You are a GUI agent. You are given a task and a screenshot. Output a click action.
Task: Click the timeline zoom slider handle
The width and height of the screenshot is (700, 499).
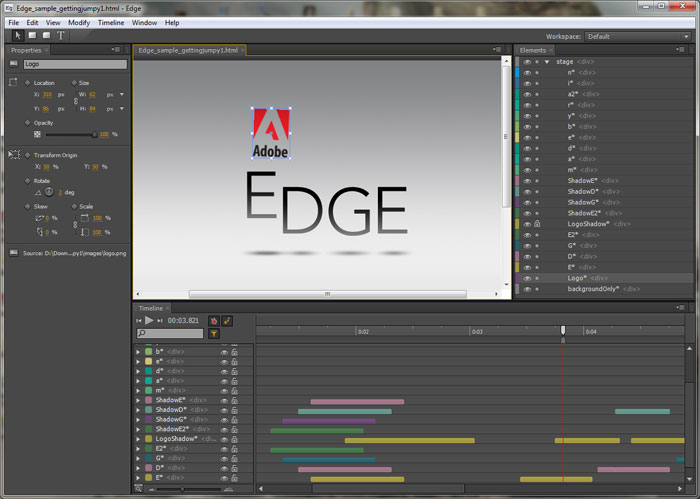[182, 490]
